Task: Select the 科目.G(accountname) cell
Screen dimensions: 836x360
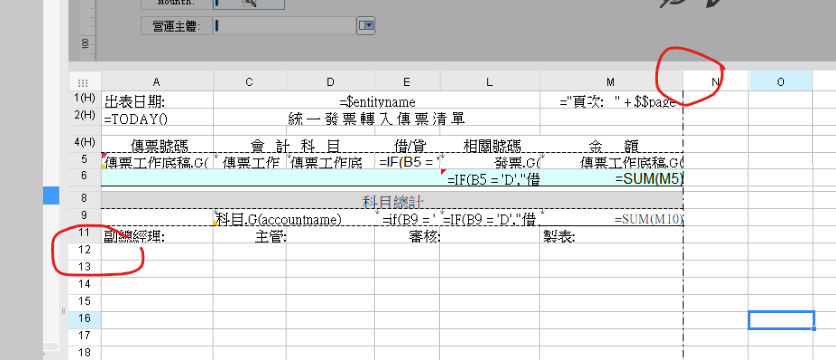Action: click(x=294, y=219)
